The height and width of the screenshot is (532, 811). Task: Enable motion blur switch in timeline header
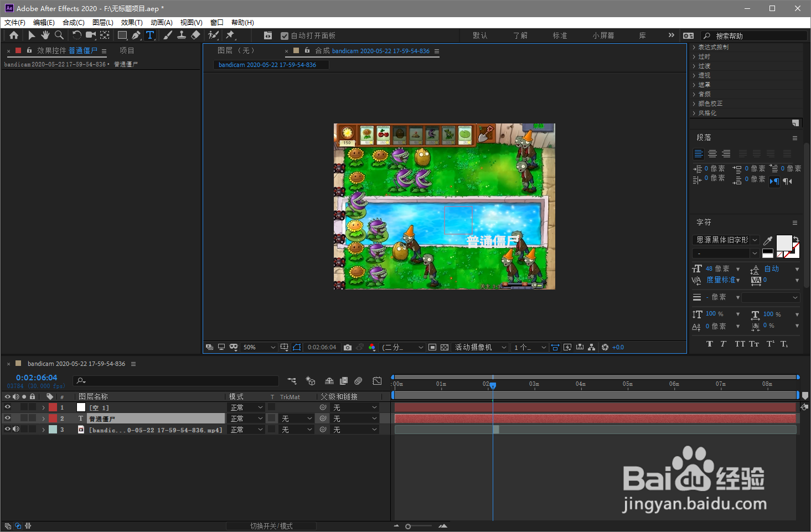click(358, 381)
